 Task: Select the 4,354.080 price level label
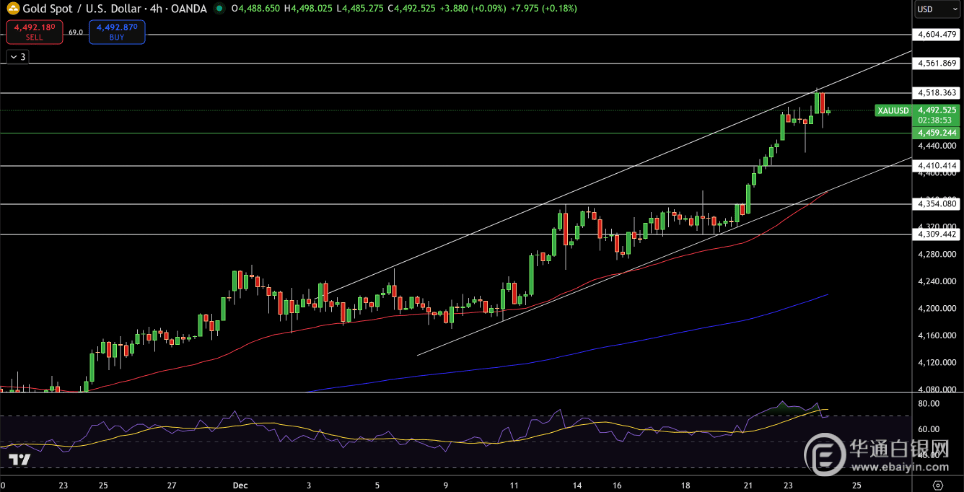[938, 204]
